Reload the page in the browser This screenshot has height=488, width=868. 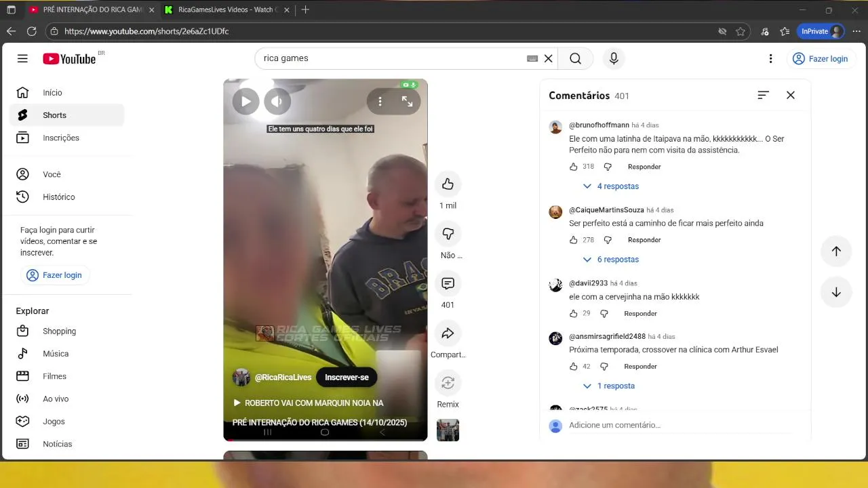click(31, 31)
